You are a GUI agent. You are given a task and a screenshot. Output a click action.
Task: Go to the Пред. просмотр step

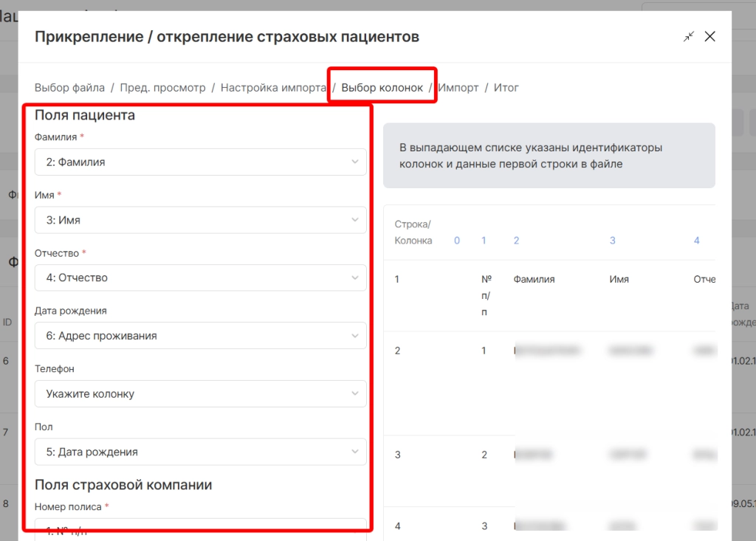(162, 88)
